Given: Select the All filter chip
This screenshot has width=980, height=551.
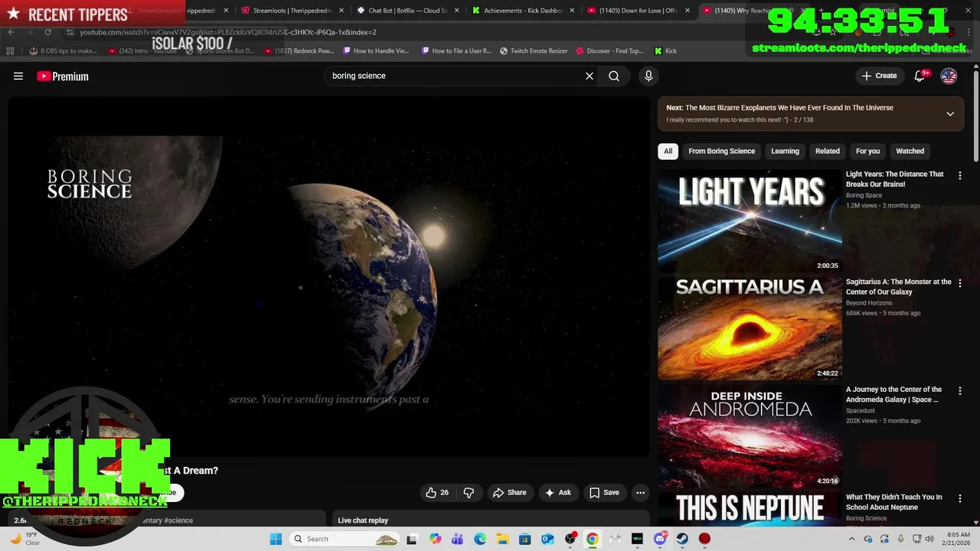Looking at the screenshot, I should point(668,151).
